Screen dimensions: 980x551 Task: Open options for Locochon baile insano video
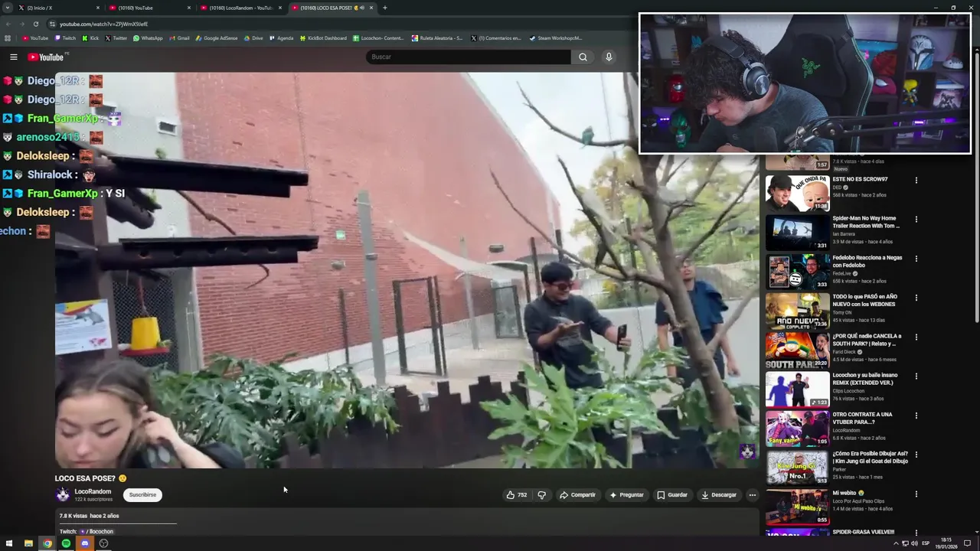pos(916,377)
